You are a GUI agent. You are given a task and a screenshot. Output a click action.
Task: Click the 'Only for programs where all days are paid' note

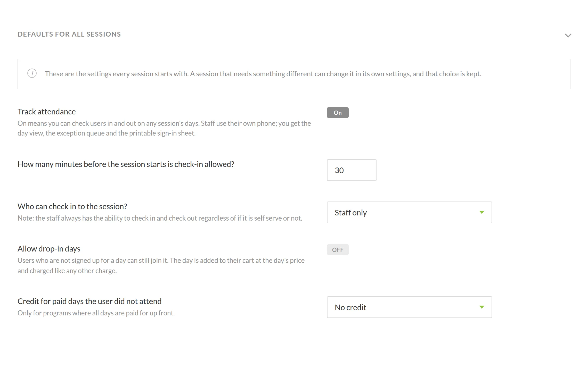point(96,313)
